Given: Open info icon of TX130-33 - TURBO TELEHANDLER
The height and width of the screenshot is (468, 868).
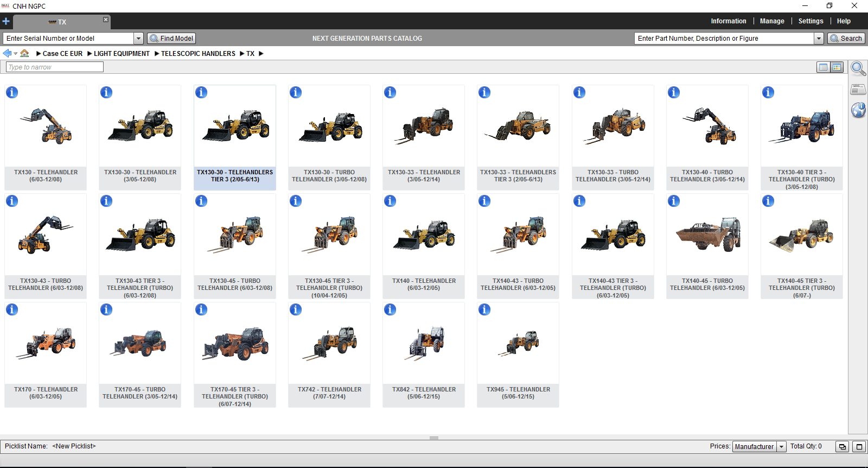Looking at the screenshot, I should click(x=579, y=92).
